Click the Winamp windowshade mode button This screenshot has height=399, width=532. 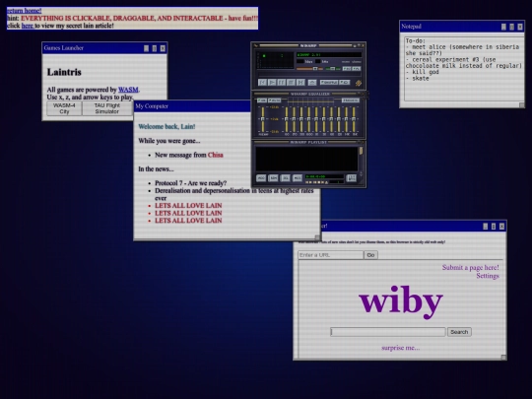359,45
